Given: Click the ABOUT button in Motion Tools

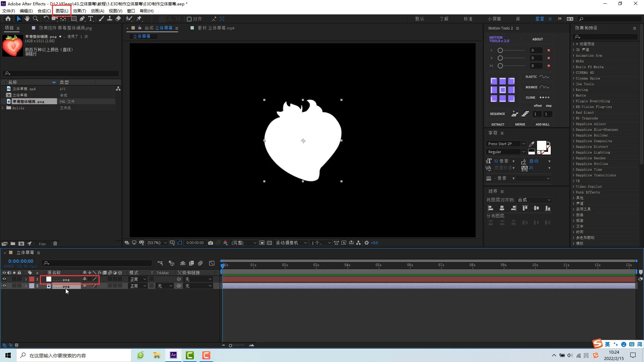Looking at the screenshot, I should click(x=537, y=39).
